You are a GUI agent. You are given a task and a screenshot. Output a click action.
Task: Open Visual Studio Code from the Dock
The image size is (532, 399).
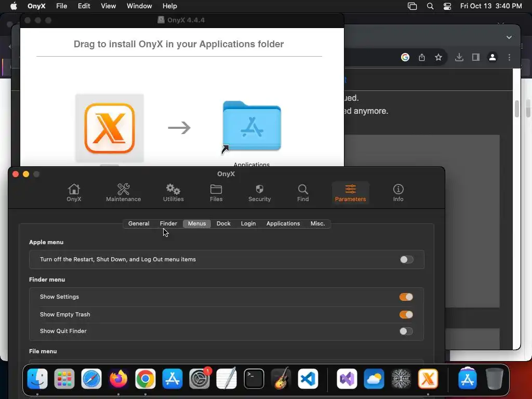click(308, 378)
